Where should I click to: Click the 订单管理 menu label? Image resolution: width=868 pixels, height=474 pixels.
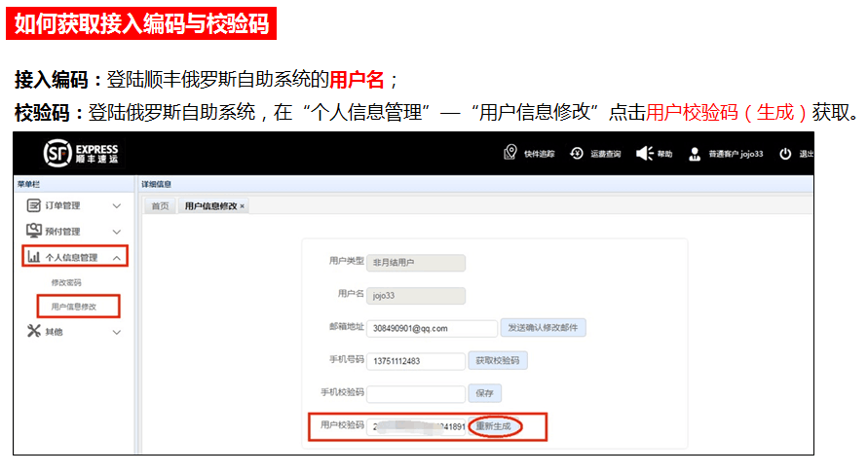tap(62, 205)
